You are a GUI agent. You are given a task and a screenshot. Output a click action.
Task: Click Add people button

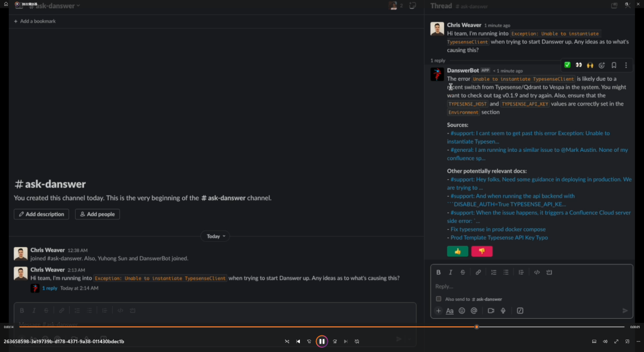point(97,214)
